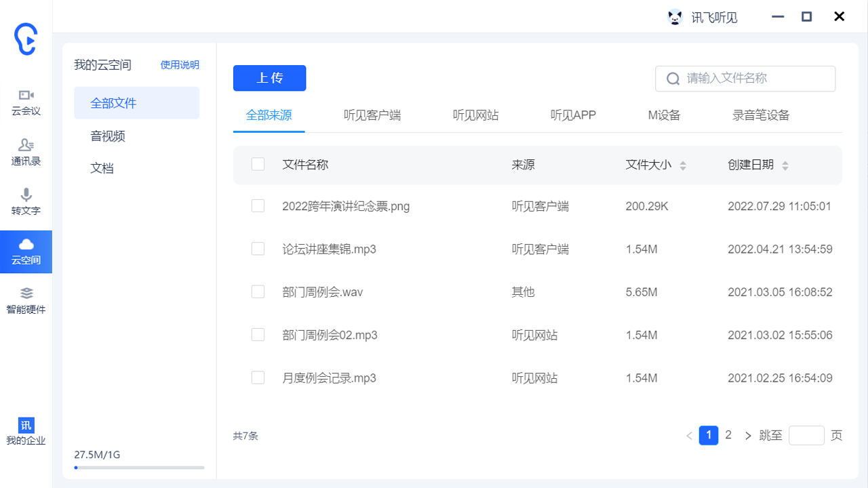This screenshot has height=488, width=868.
Task: Open the 使用说明 instructions link
Action: point(180,64)
